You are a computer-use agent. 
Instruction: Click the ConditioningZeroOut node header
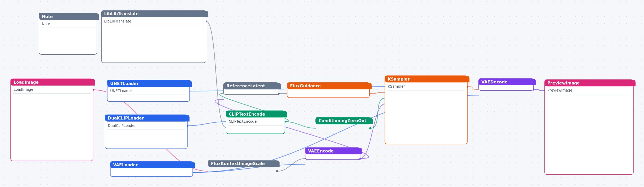tap(344, 121)
